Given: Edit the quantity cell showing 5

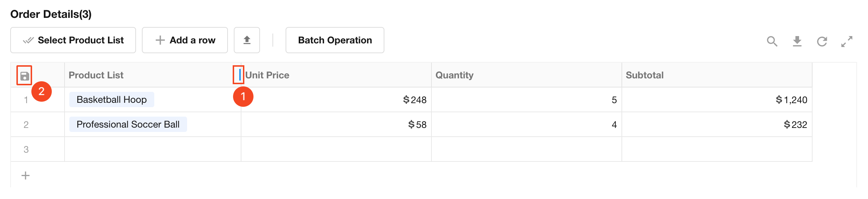Looking at the screenshot, I should 526,99.
